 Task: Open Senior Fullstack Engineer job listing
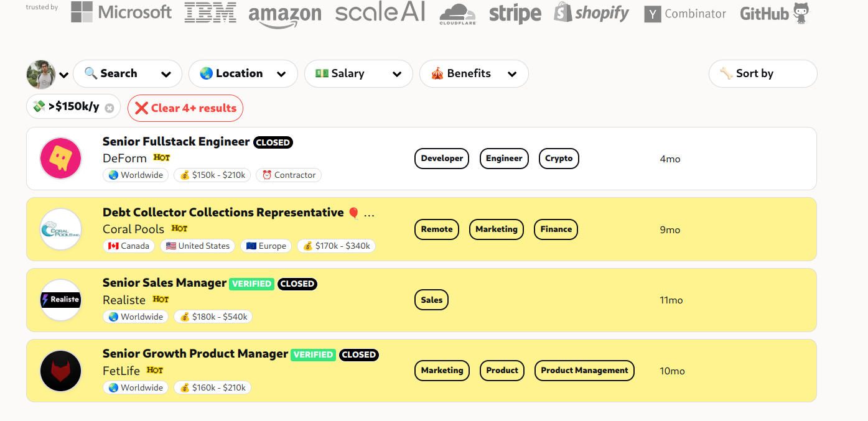[176, 142]
